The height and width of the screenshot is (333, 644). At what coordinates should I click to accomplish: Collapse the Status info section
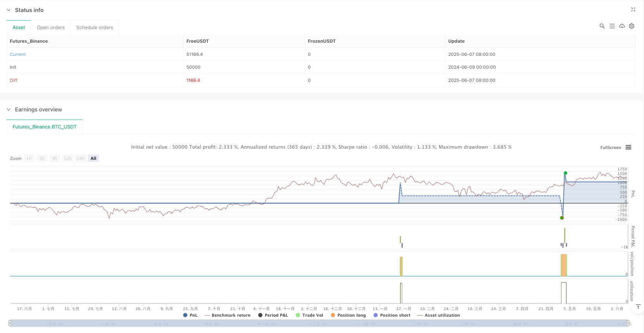(x=9, y=10)
